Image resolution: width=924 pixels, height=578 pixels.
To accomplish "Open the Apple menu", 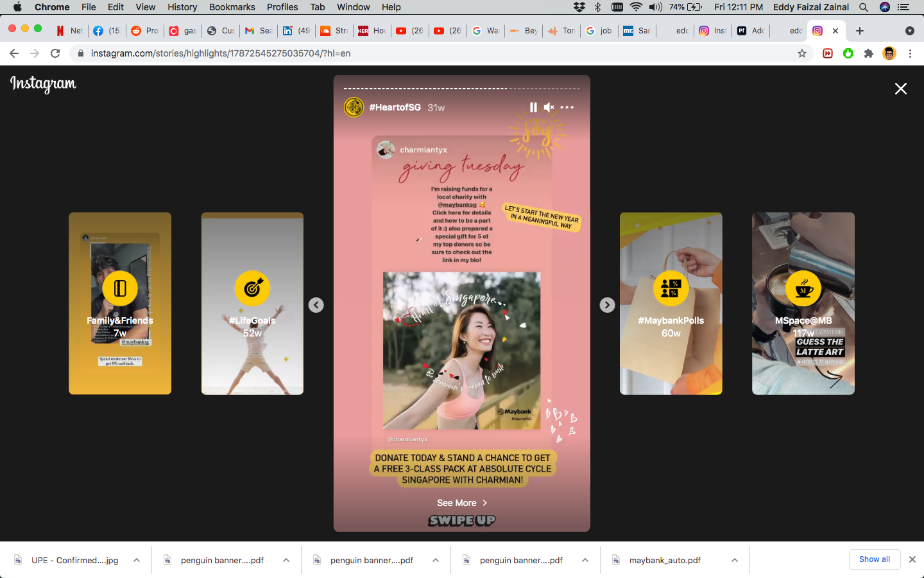I will pyautogui.click(x=17, y=7).
